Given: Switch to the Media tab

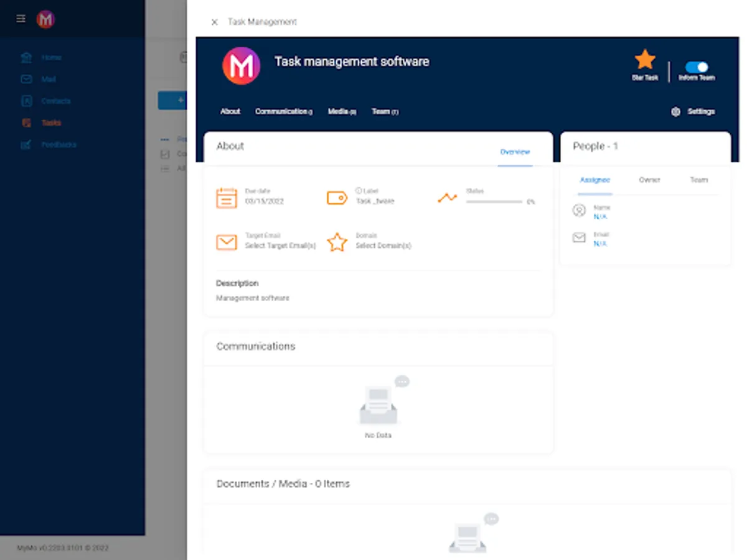Looking at the screenshot, I should click(x=342, y=111).
